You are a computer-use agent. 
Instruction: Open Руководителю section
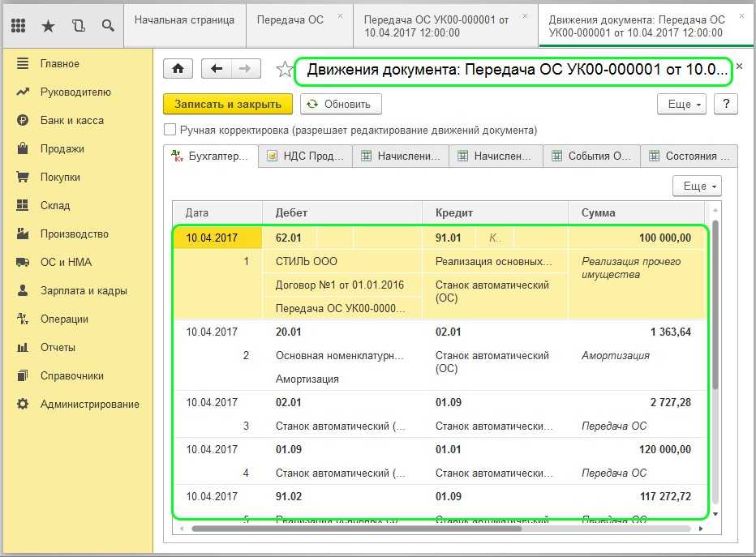click(x=75, y=92)
